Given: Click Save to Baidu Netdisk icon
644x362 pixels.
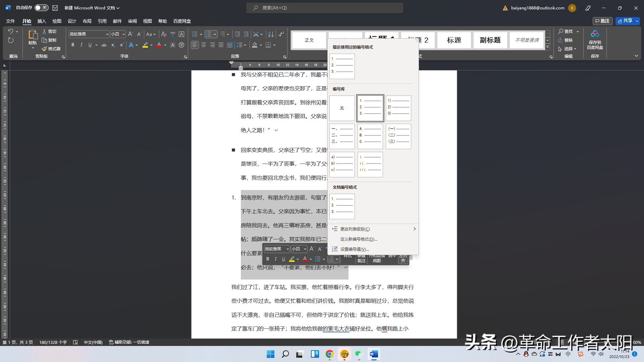Looking at the screenshot, I should pos(595,34).
